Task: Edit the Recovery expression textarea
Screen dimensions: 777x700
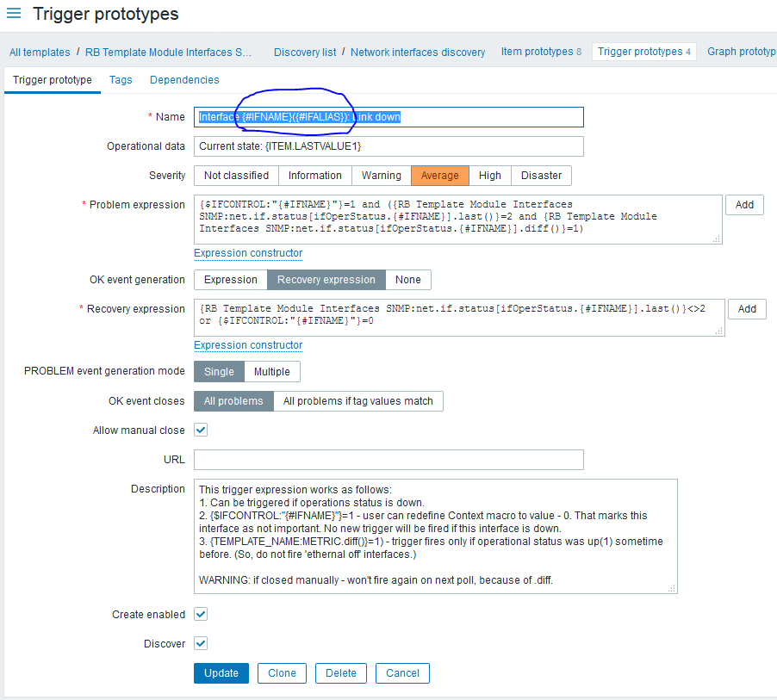Action: click(459, 318)
